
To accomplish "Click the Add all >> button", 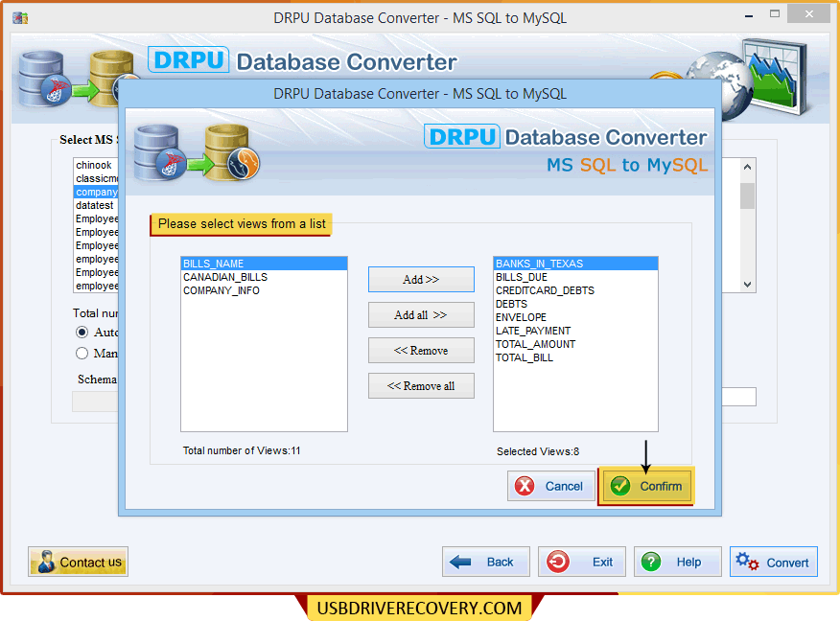I will click(x=421, y=314).
